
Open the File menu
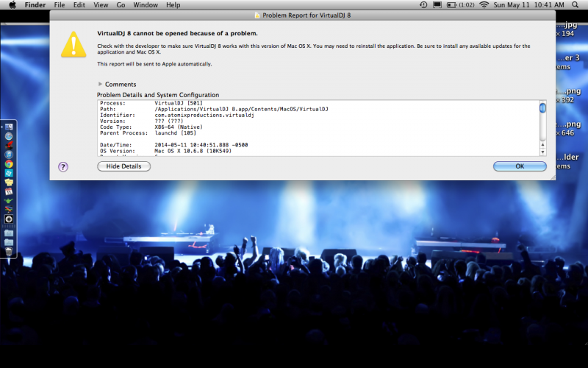tap(60, 5)
